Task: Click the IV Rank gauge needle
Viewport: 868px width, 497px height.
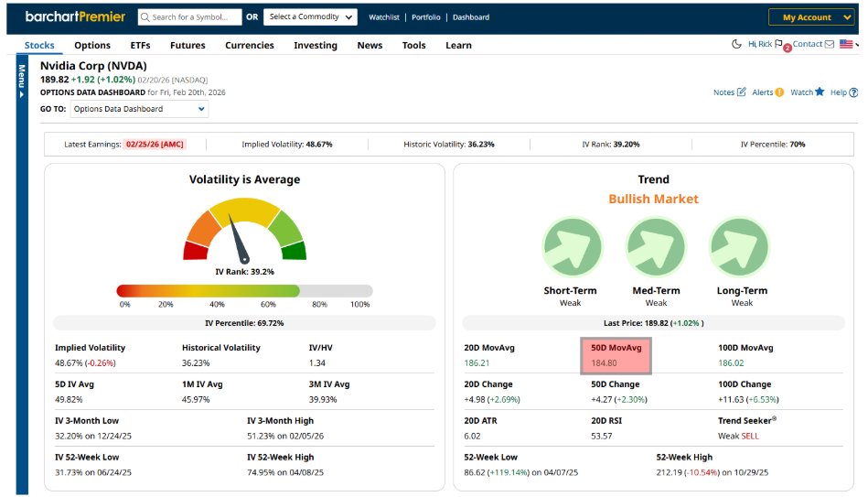Action: (x=239, y=241)
